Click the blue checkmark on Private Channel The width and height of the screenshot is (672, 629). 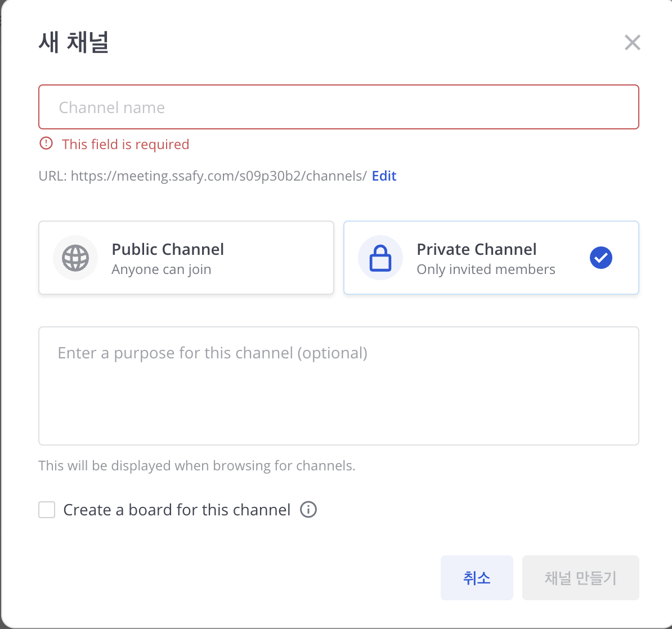(601, 258)
